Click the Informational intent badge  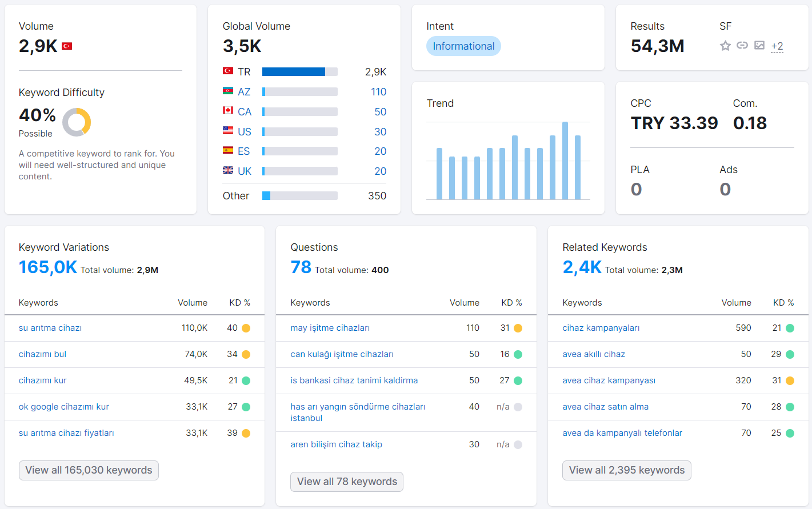463,46
